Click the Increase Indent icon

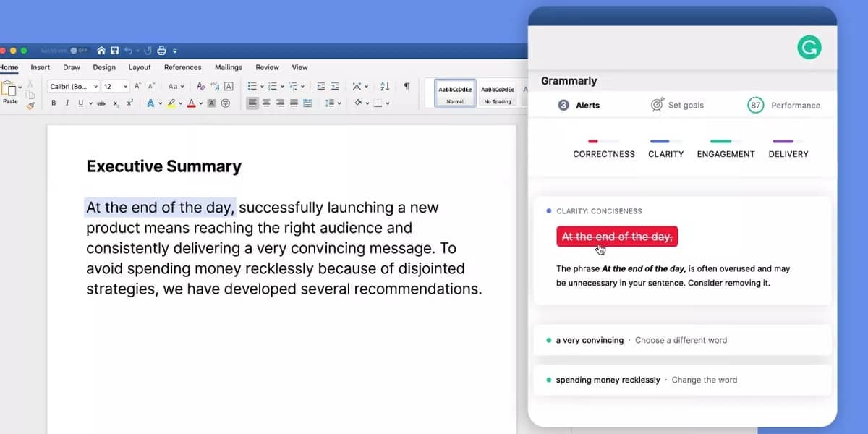coord(335,86)
